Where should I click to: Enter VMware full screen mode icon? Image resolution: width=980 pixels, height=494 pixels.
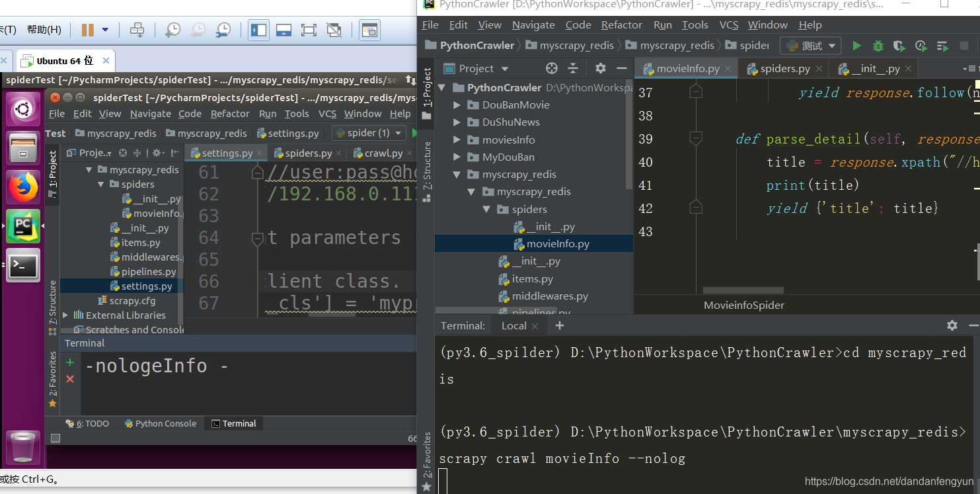click(x=309, y=30)
